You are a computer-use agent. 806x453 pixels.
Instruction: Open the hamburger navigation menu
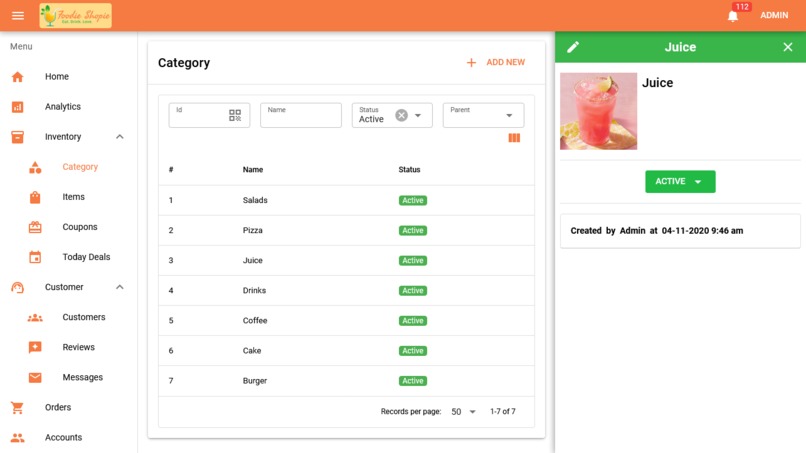[17, 15]
